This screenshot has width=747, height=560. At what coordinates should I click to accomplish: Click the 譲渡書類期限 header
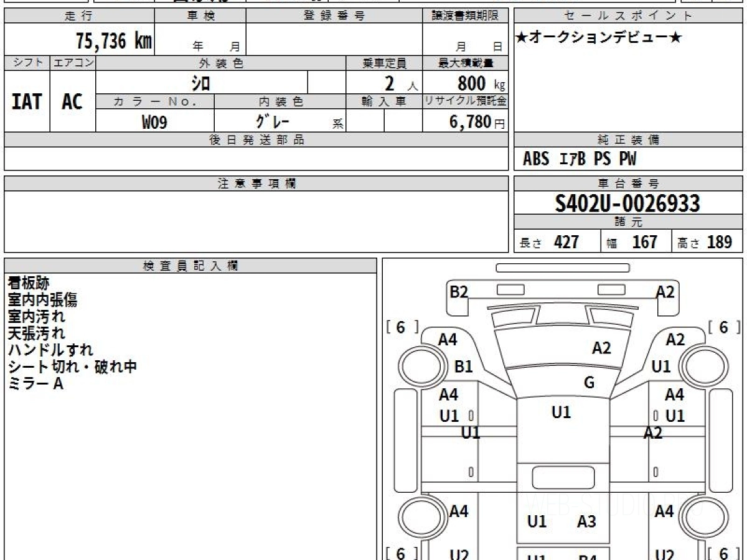pyautogui.click(x=466, y=16)
